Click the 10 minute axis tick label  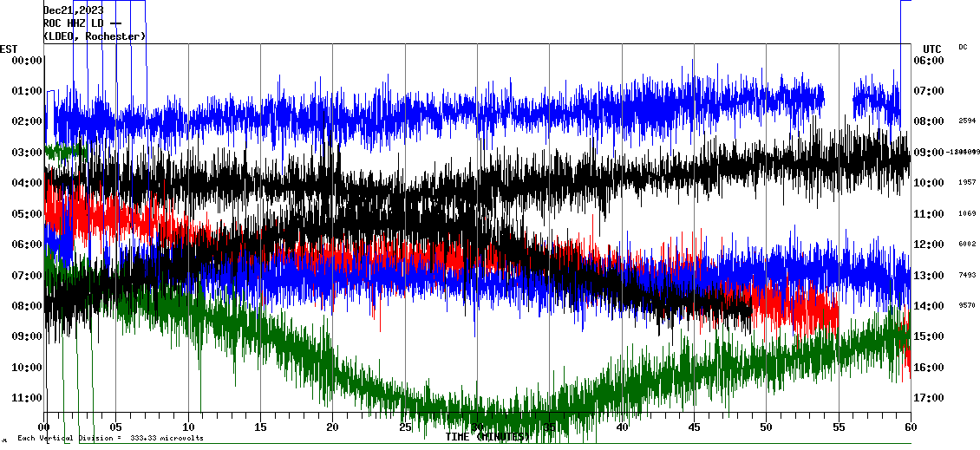[189, 427]
